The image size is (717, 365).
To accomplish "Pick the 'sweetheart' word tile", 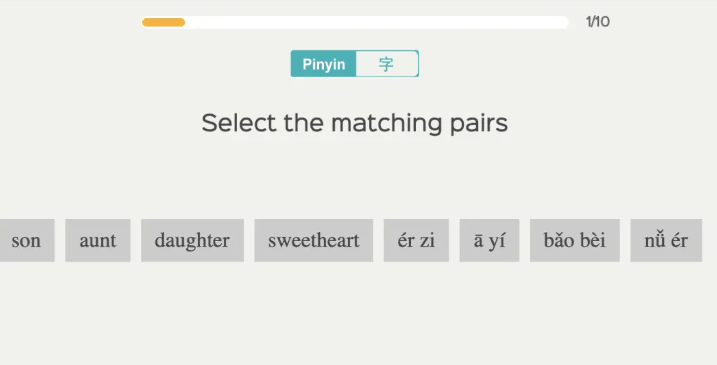I will tap(314, 241).
